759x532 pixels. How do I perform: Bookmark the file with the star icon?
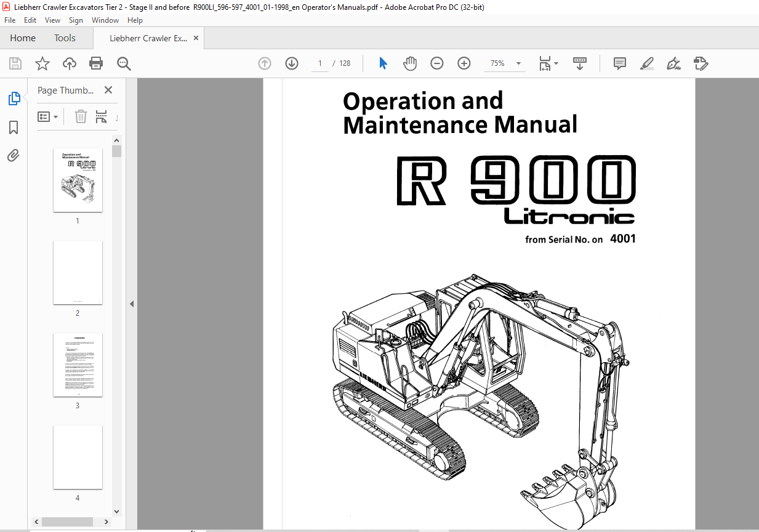(42, 63)
